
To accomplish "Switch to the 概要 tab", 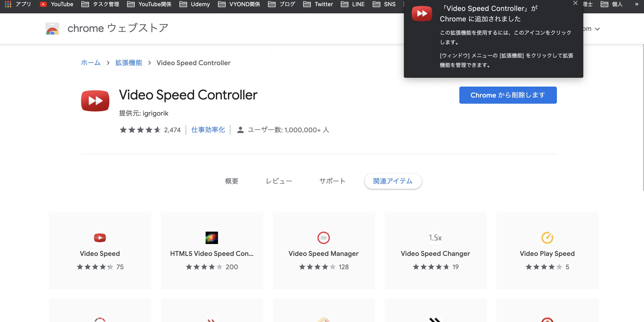I will pos(232,181).
